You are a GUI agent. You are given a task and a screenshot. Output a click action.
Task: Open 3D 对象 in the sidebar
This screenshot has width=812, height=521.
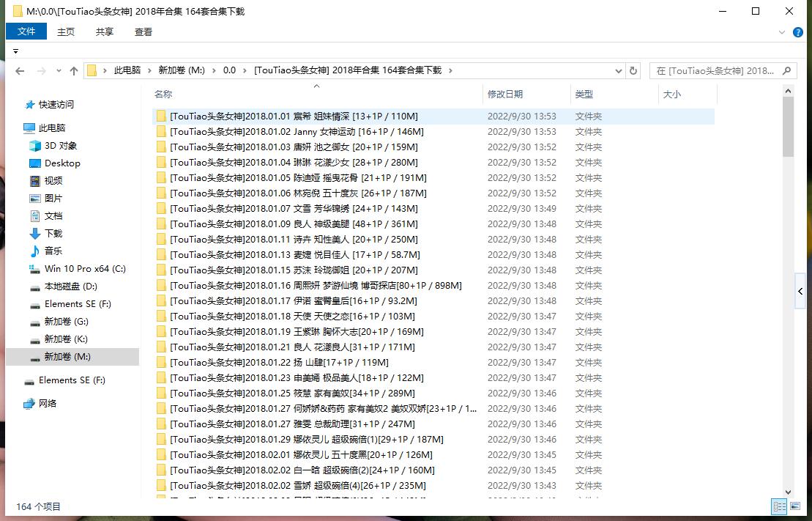(x=61, y=146)
